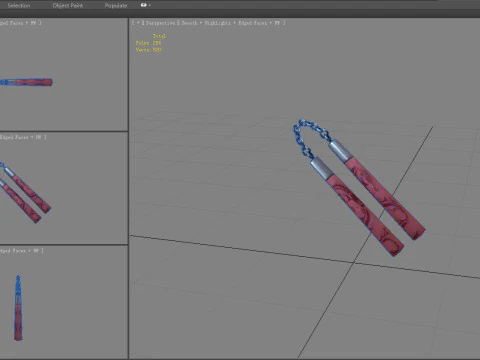Switch to the Object Paint tab

(68, 5)
